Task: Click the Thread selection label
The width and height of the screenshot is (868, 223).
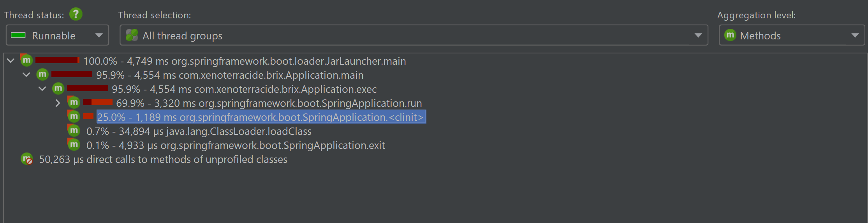Action: click(x=155, y=15)
